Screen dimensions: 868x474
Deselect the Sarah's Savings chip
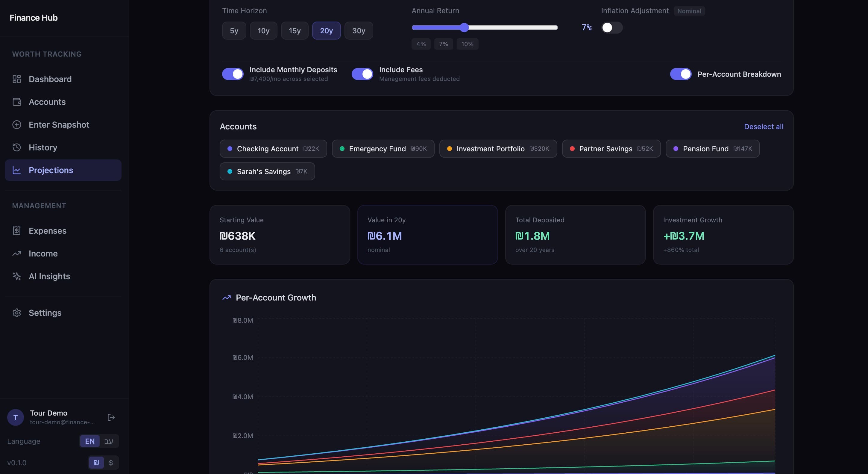(267, 171)
